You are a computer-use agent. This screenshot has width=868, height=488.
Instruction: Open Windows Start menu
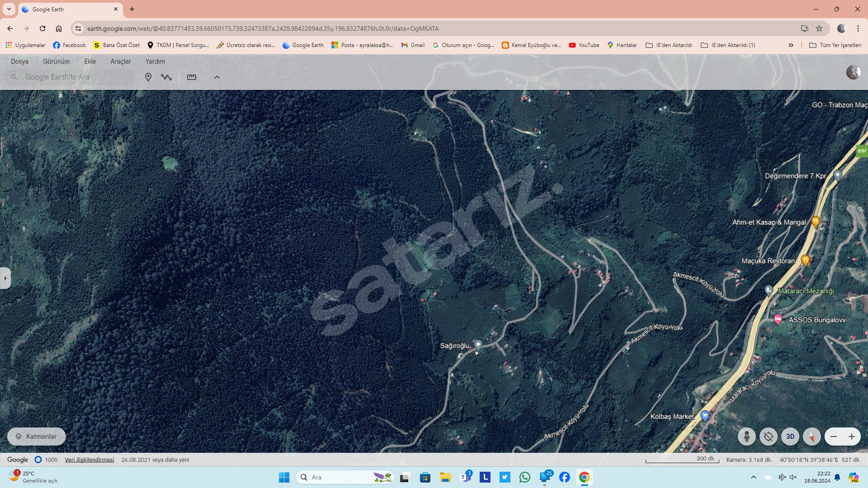tap(284, 477)
